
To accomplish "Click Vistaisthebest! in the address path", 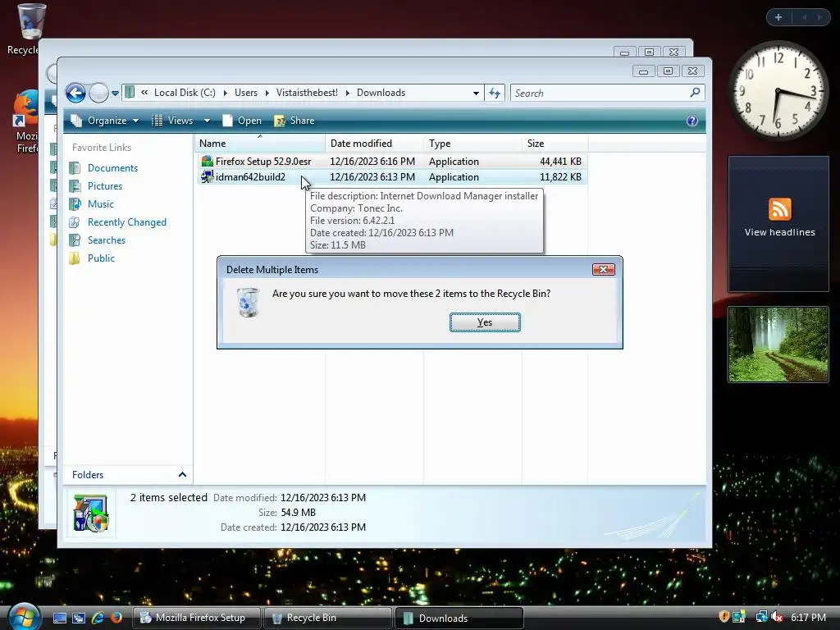I will [x=307, y=93].
